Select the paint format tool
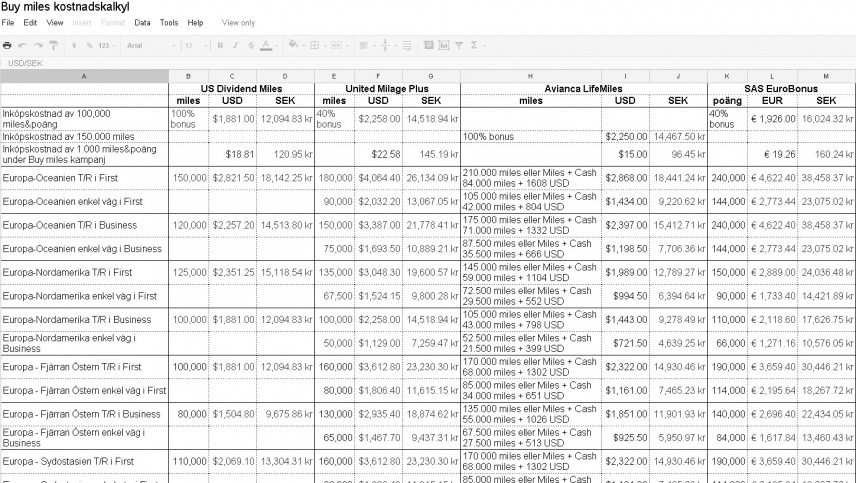Screen dimensions: 856x483 click(53, 45)
